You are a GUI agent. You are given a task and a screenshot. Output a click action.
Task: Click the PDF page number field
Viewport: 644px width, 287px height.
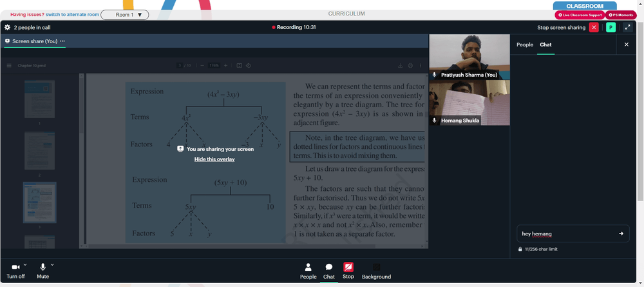click(180, 65)
